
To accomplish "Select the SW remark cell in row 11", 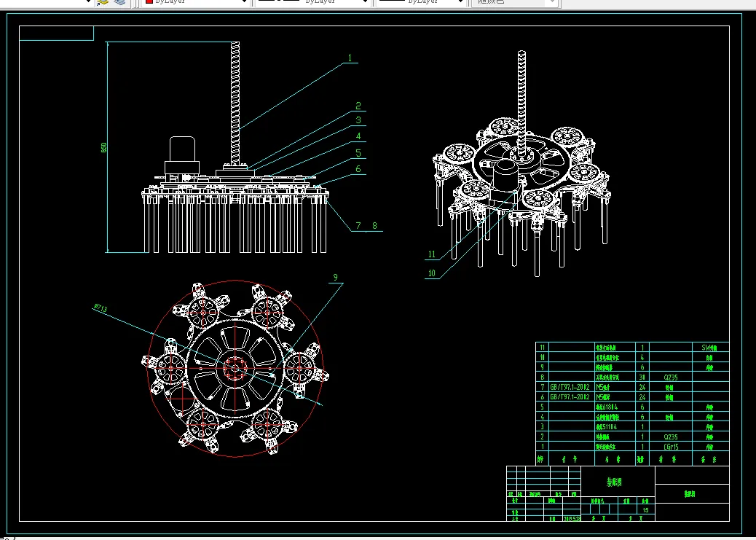I will (x=709, y=348).
